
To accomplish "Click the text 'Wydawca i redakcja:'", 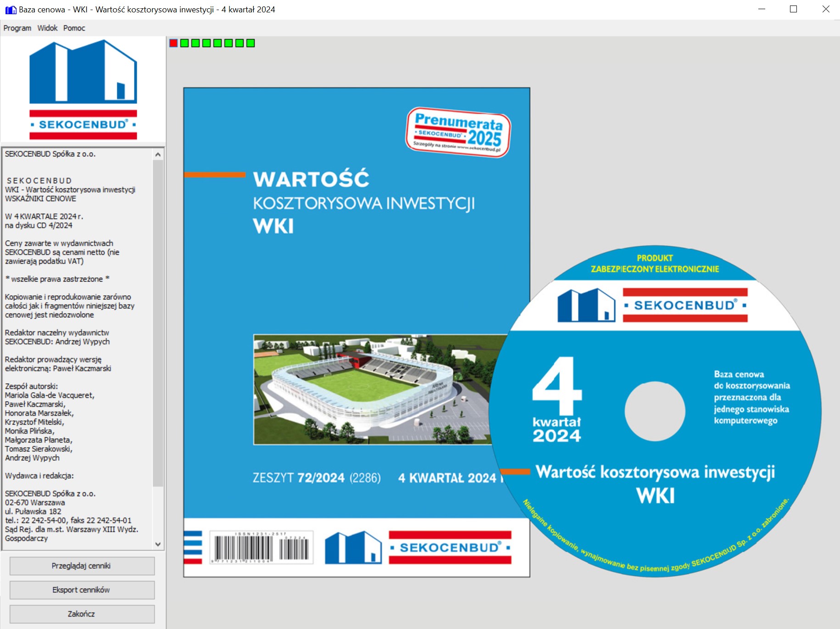I will tap(39, 475).
